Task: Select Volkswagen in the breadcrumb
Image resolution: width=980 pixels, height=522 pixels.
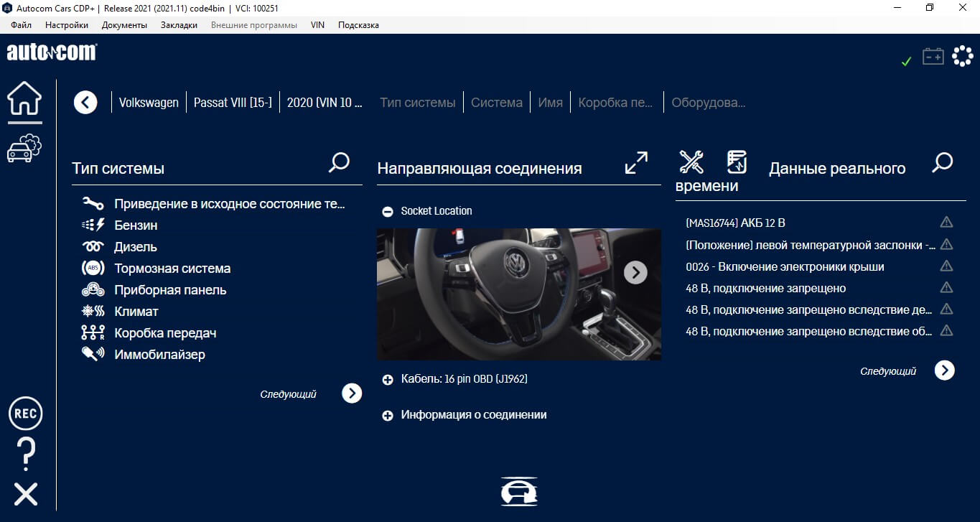Action: tap(149, 103)
